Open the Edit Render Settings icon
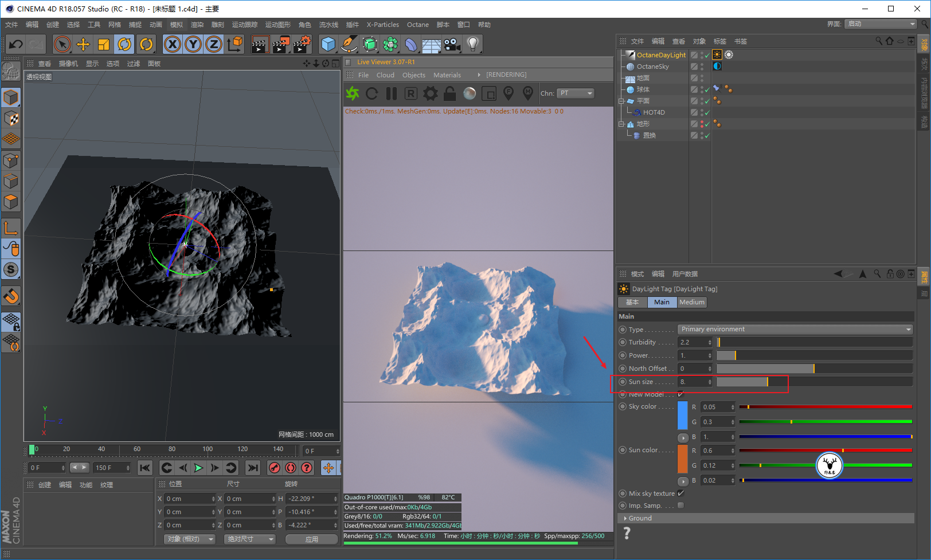Viewport: 931px width, 560px height. [x=302, y=44]
